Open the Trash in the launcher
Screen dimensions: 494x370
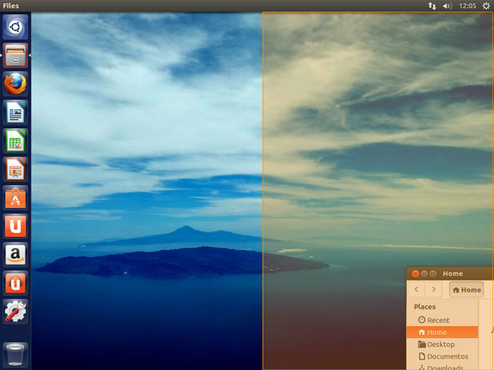15,354
